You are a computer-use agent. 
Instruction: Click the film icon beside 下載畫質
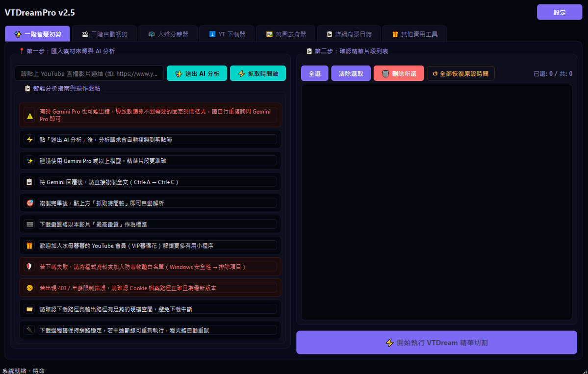tap(29, 224)
